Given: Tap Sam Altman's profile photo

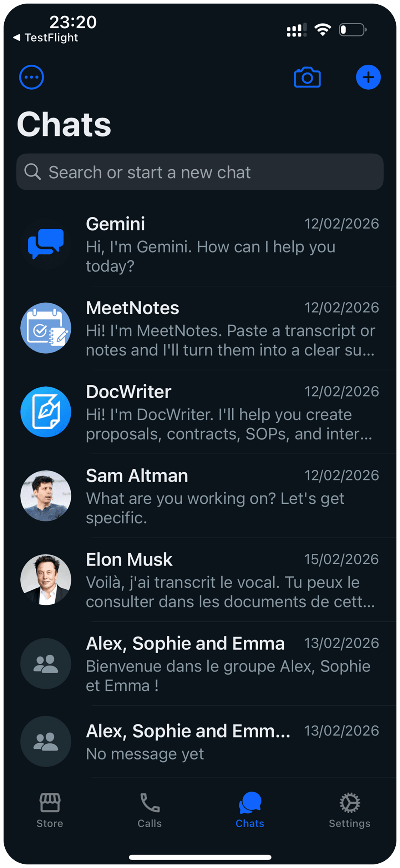Looking at the screenshot, I should click(46, 496).
